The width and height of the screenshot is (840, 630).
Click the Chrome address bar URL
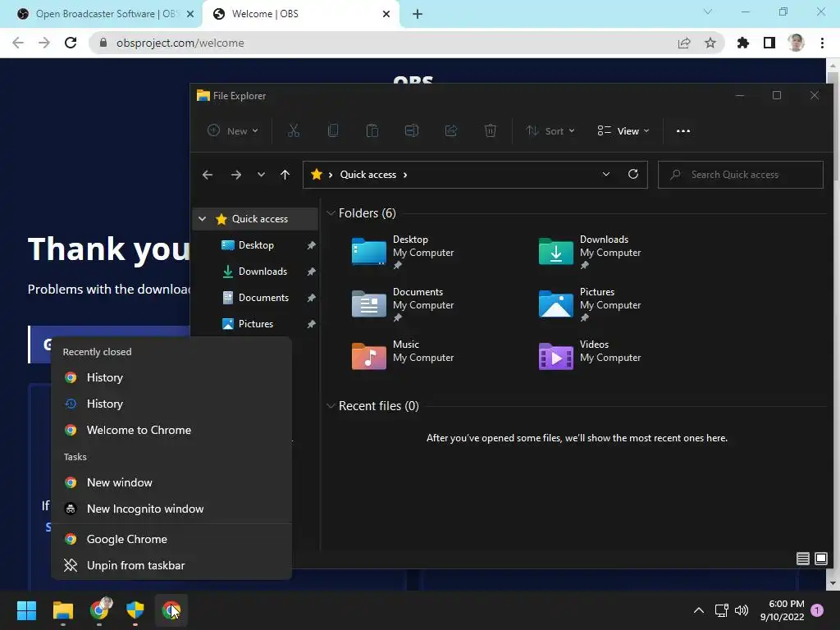pos(180,43)
